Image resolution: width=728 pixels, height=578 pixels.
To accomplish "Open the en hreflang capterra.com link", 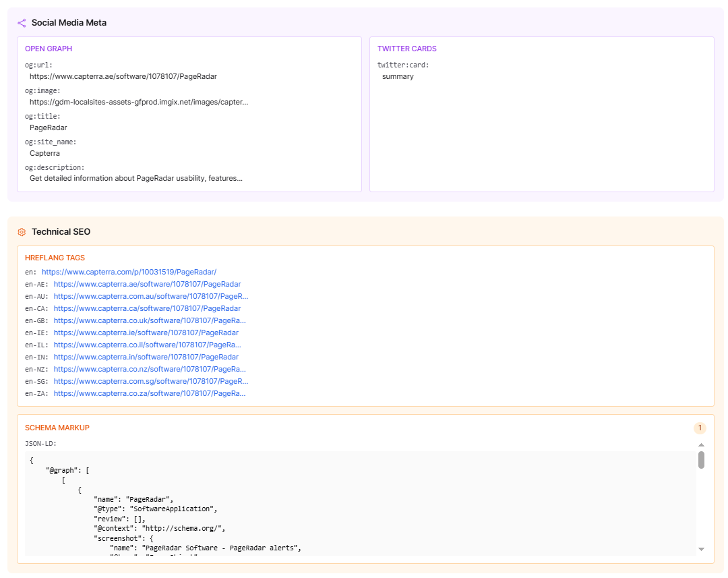I will pyautogui.click(x=129, y=272).
